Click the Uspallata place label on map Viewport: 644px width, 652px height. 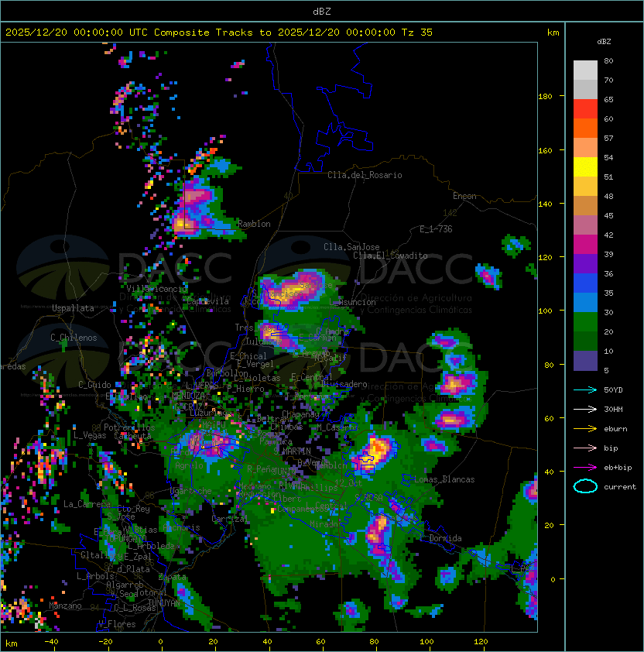(x=73, y=308)
